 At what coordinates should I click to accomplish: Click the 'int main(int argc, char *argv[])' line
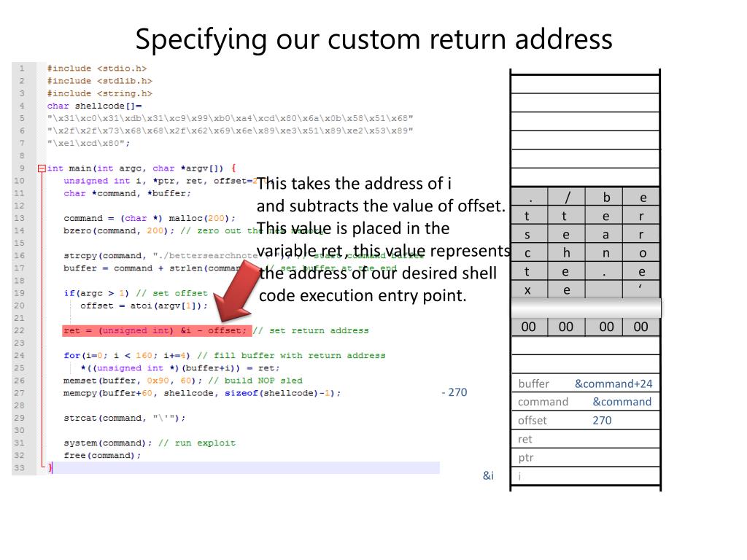pyautogui.click(x=142, y=168)
